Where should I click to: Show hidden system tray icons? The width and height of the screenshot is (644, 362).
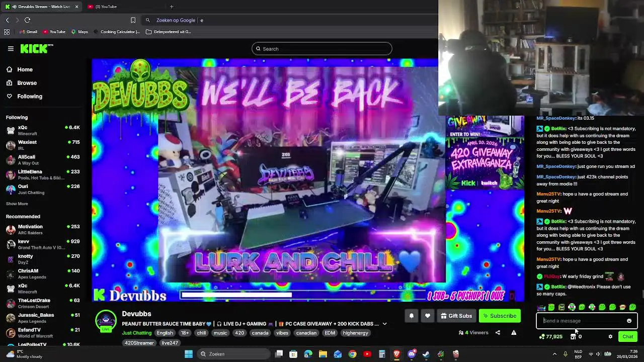coord(554,354)
